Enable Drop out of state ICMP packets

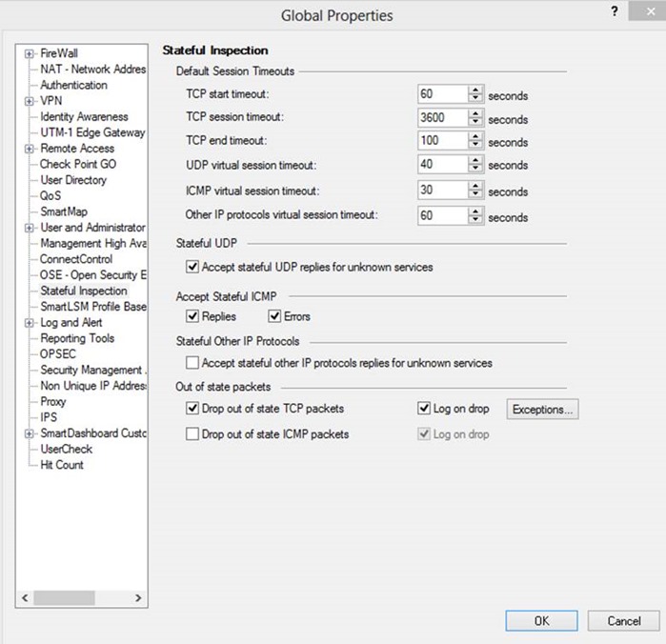[192, 434]
